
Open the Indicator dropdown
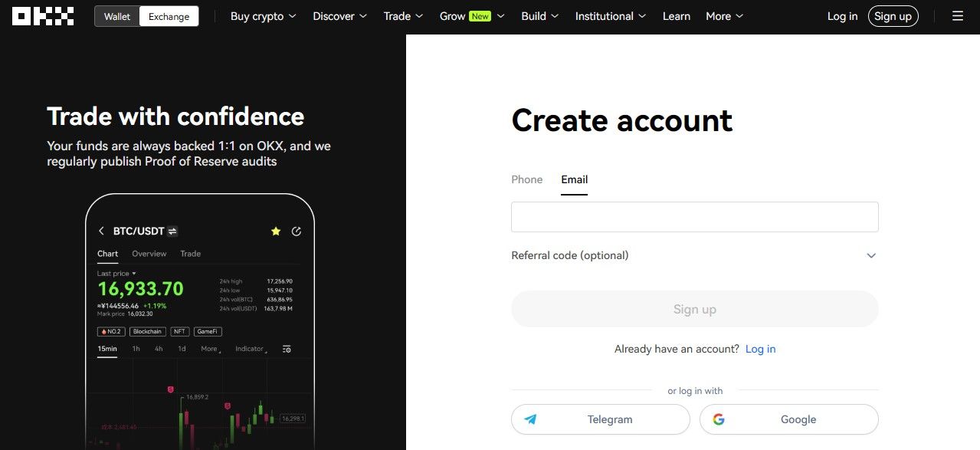[x=251, y=349]
